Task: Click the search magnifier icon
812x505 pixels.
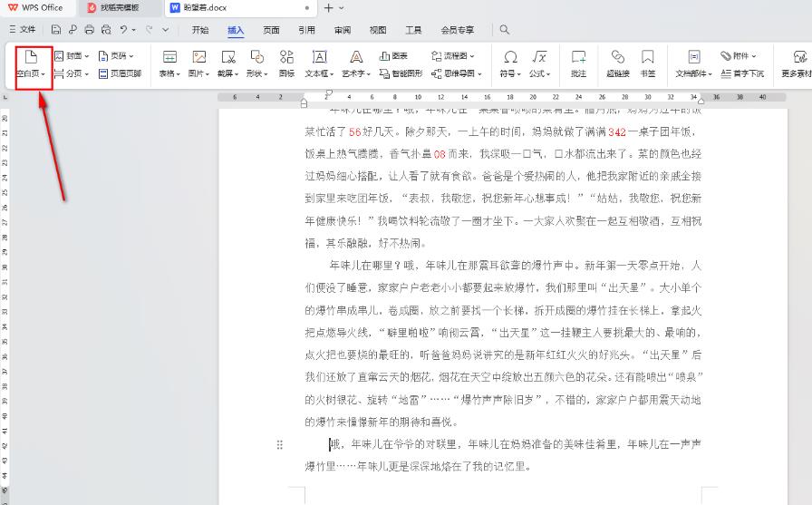Action: point(505,30)
